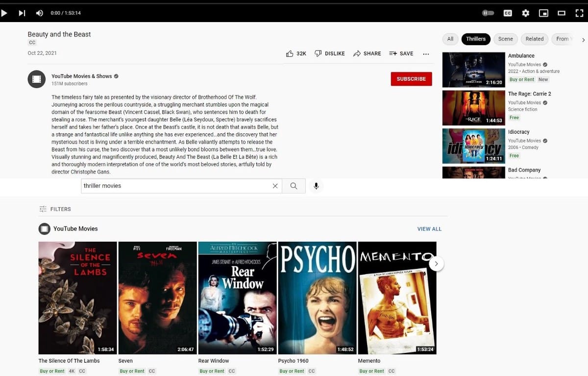Switch to theater mode

[561, 13]
